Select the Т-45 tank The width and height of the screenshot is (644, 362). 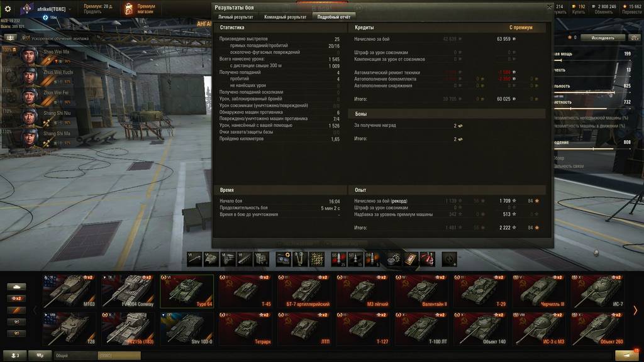246,291
